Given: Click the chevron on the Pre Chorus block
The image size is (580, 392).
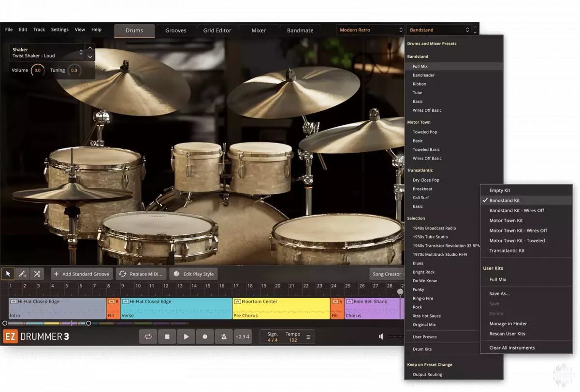Looking at the screenshot, I should [x=237, y=302].
